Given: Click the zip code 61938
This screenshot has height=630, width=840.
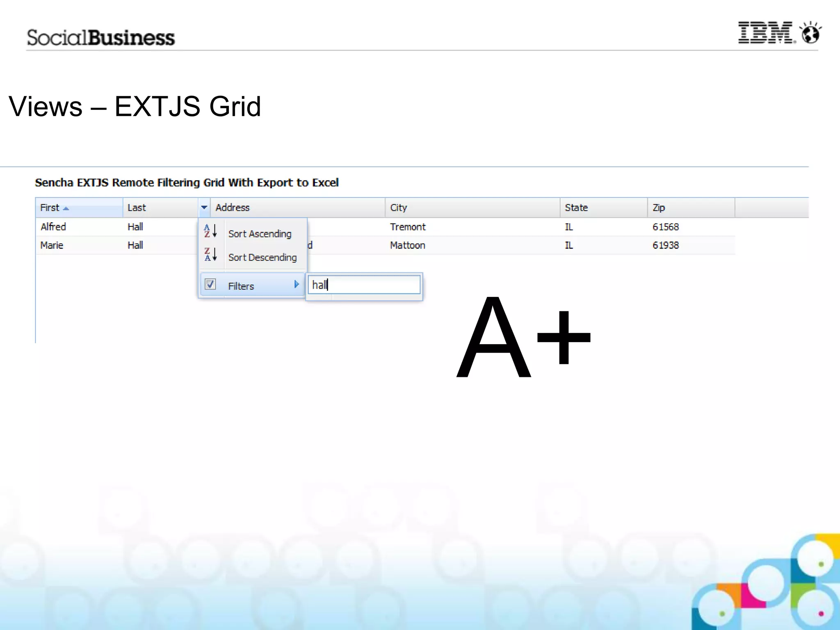Looking at the screenshot, I should [x=666, y=245].
